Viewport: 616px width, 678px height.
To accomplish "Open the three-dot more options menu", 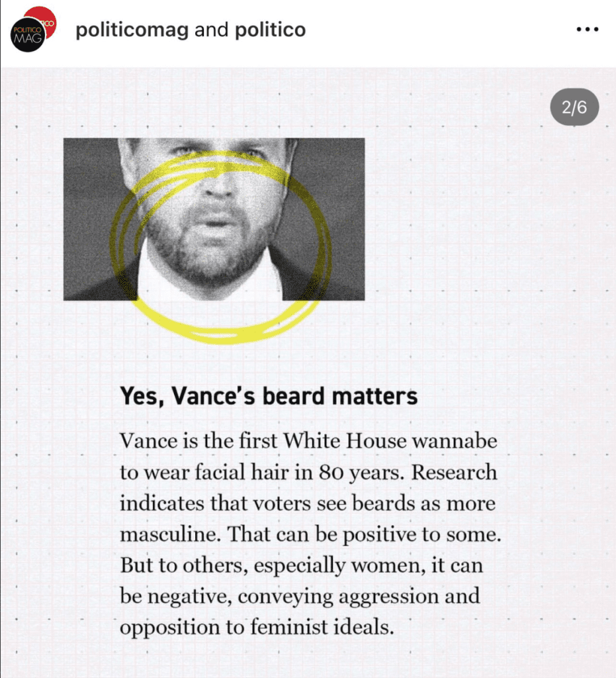I will point(587,30).
